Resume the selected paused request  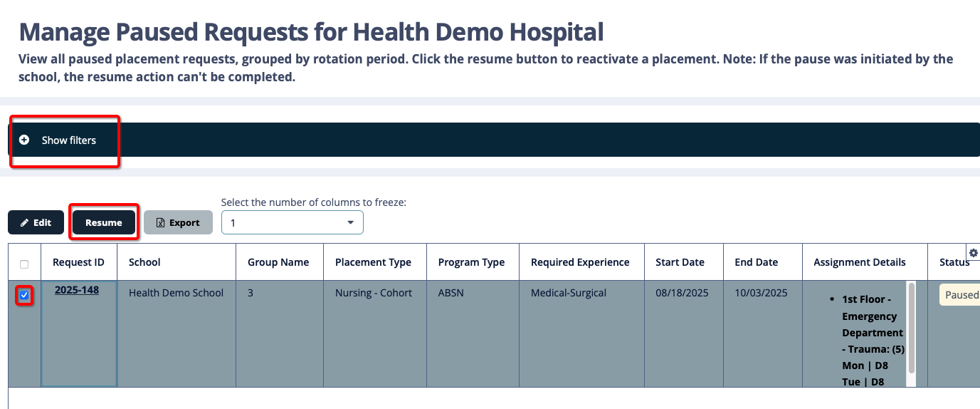pos(104,222)
